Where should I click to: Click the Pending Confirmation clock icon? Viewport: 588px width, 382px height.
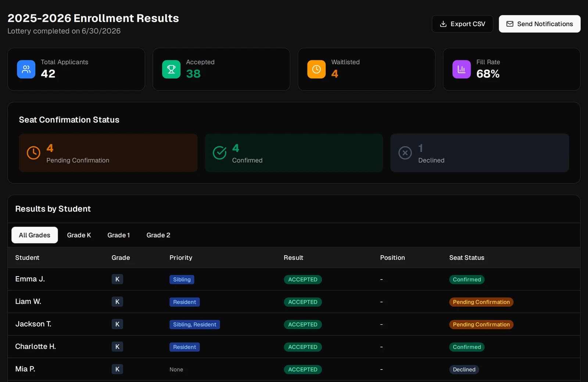[33, 153]
